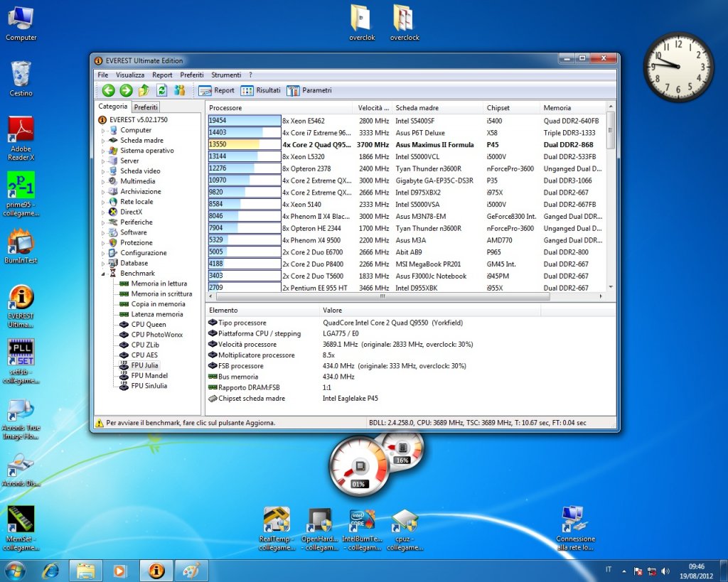Select Rete locale in the tree
728x582 pixels.
136,202
